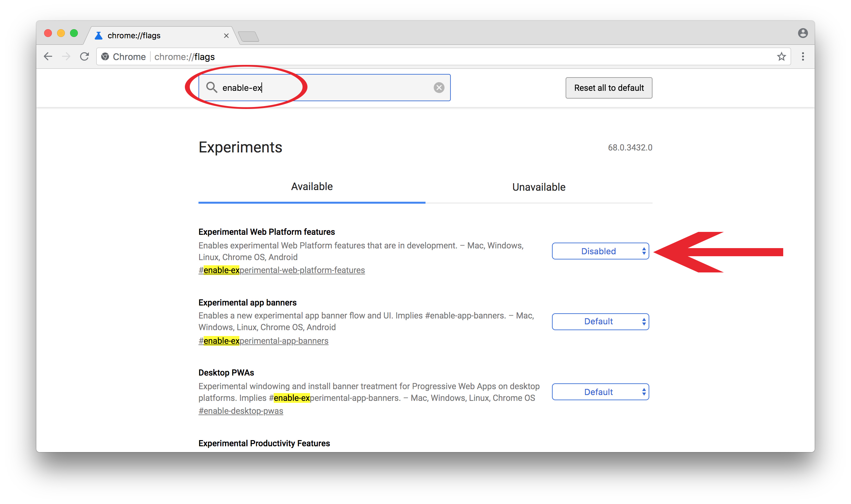Open #enable-experimental-web-platform-features link

282,270
